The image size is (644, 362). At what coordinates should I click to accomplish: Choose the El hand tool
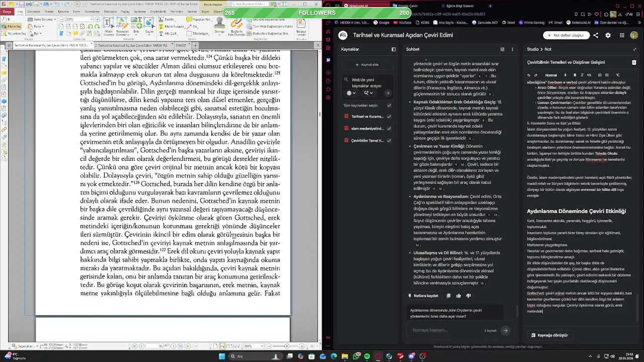tap(7, 19)
